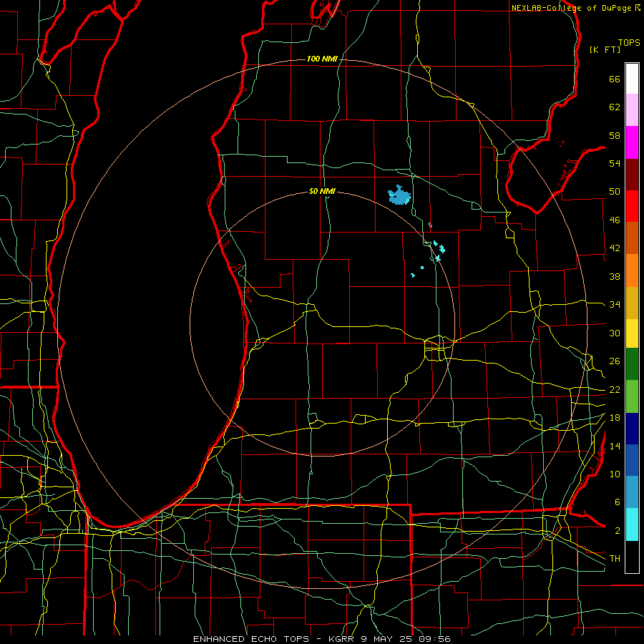
Task: Click the bright orange legend segment
Action: pos(632,270)
